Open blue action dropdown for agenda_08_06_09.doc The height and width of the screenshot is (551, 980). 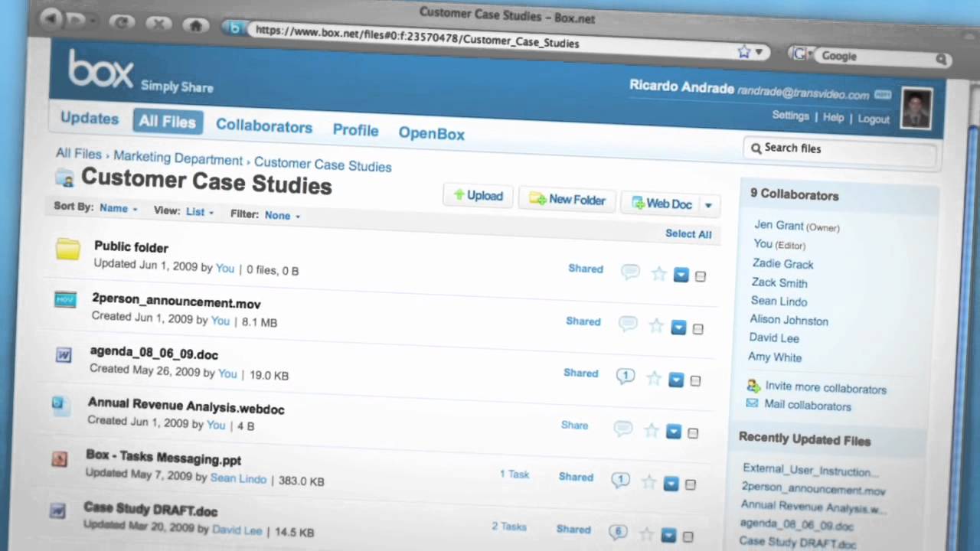click(676, 380)
